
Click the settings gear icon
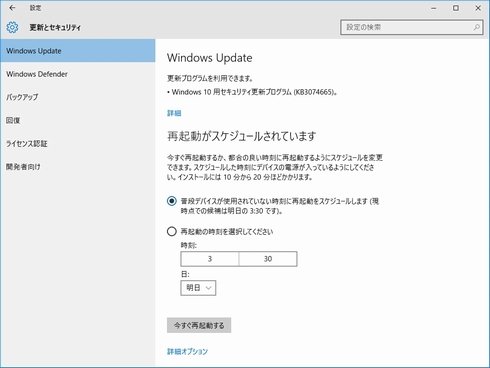click(12, 27)
